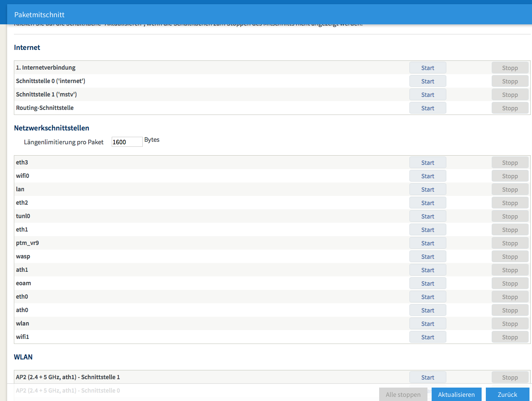Start capture for 1. Internetverbindung
The image size is (532, 401).
(427, 68)
